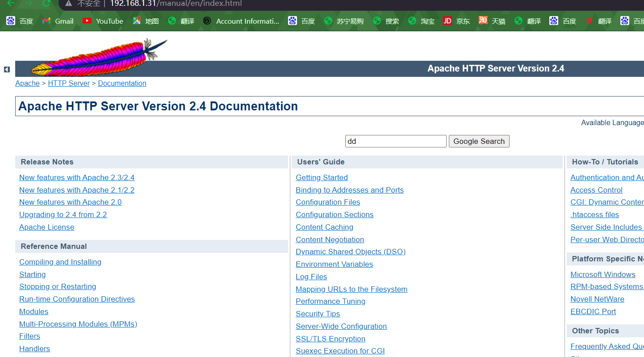The height and width of the screenshot is (357, 644).
Task: Open the Novell NetWare link
Action: tap(597, 299)
